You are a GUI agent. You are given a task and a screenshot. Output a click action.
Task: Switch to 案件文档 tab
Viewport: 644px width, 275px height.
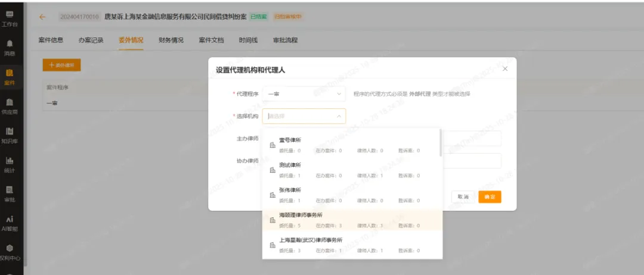click(211, 40)
